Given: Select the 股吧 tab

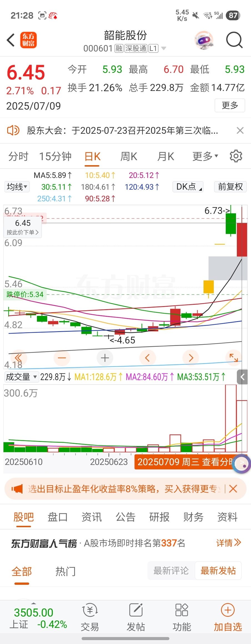Looking at the screenshot, I should click(x=24, y=517).
